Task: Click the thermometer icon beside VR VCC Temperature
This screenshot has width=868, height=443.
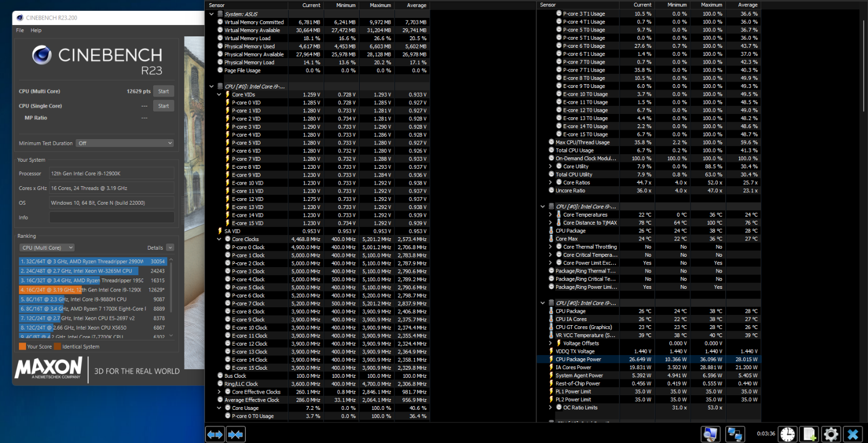Action: 551,336
